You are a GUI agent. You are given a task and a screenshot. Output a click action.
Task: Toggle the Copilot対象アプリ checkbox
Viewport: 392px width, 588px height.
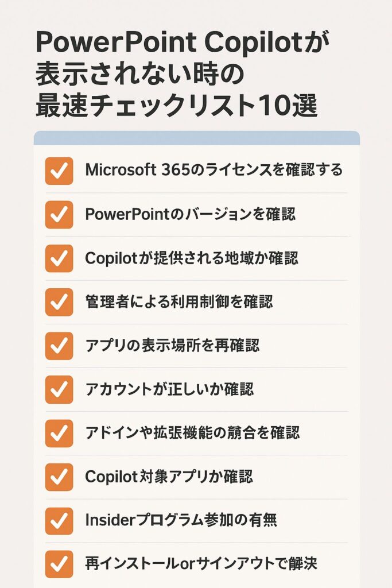[x=59, y=477]
